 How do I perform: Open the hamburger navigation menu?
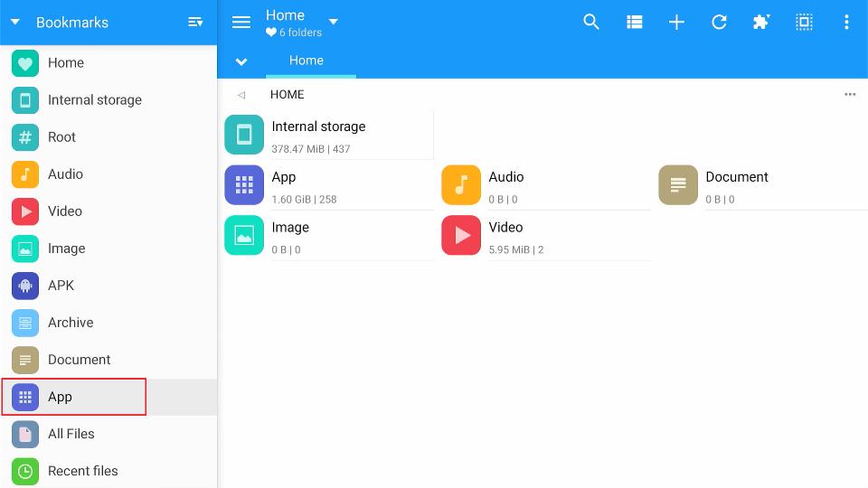pos(241,22)
